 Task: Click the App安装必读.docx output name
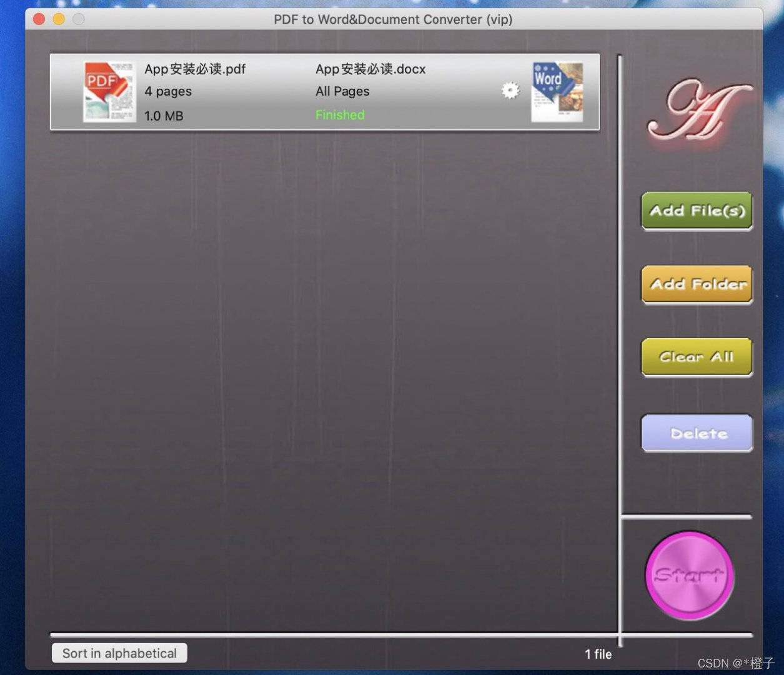[x=370, y=69]
